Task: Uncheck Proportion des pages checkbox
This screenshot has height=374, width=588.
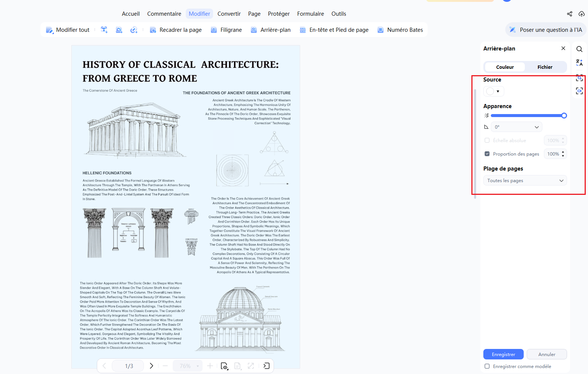Action: 487,154
